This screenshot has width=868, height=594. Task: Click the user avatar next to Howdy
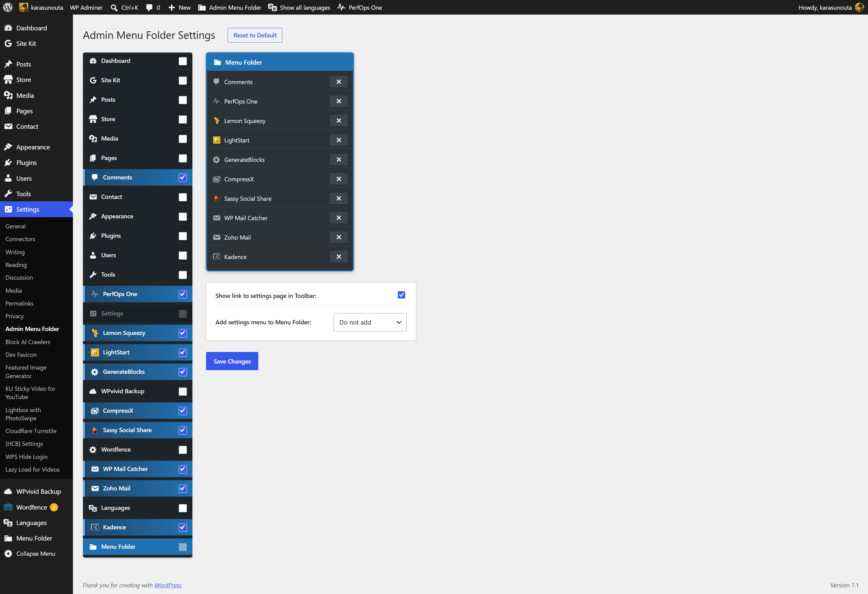(859, 8)
